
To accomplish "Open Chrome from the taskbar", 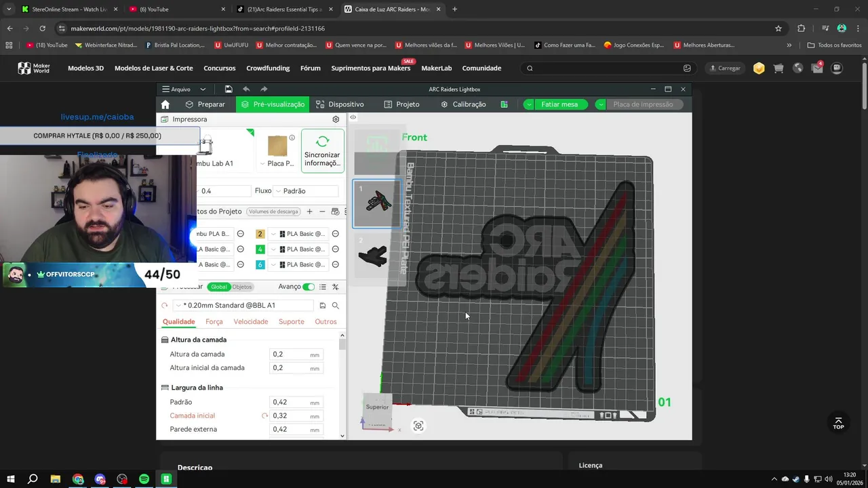I will click(x=78, y=479).
